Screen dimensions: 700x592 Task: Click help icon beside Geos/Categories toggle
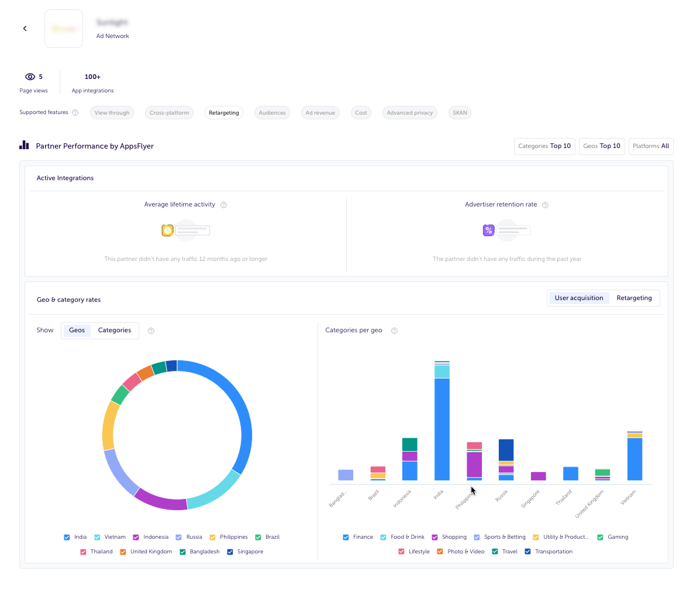click(151, 331)
